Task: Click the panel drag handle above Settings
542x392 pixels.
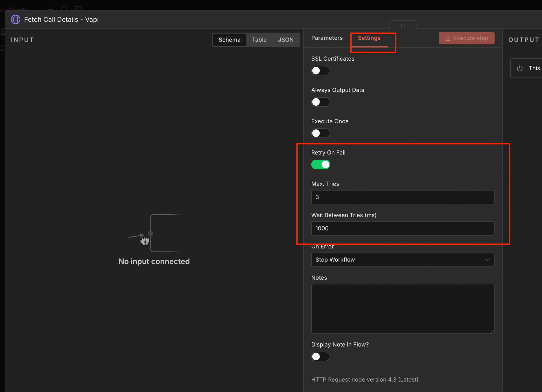Action: [x=403, y=26]
